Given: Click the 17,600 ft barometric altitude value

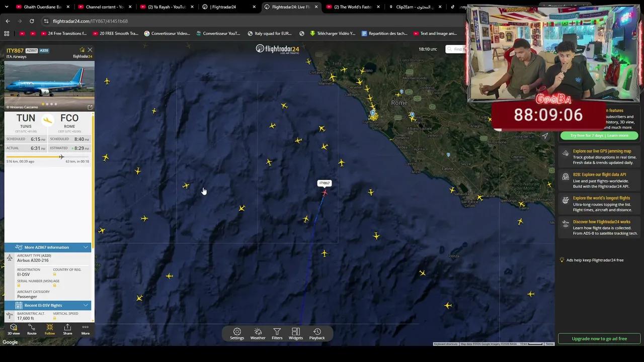Looking at the screenshot, I should (25, 318).
